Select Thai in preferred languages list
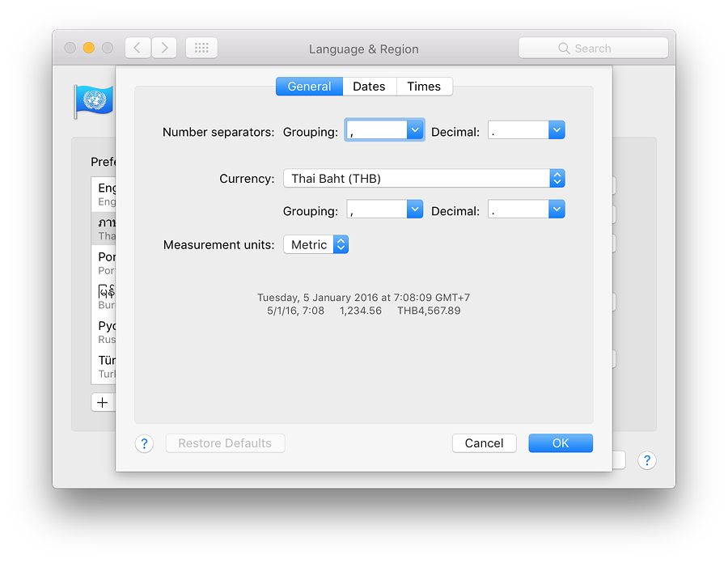728x563 pixels. (104, 229)
